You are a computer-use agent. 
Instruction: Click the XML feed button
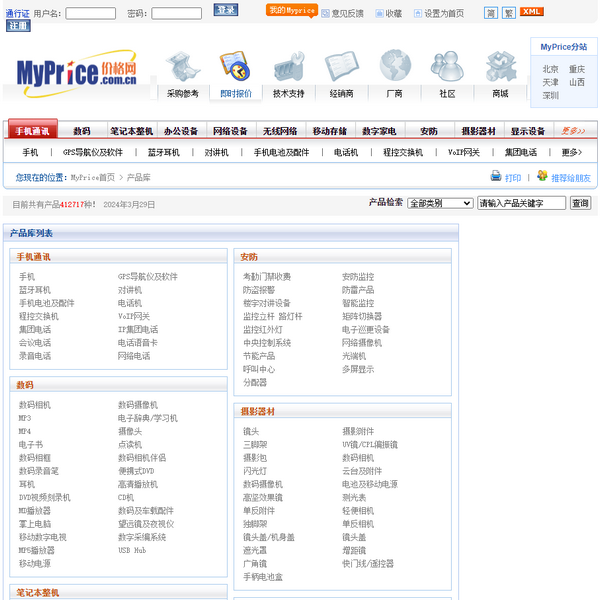pos(532,12)
